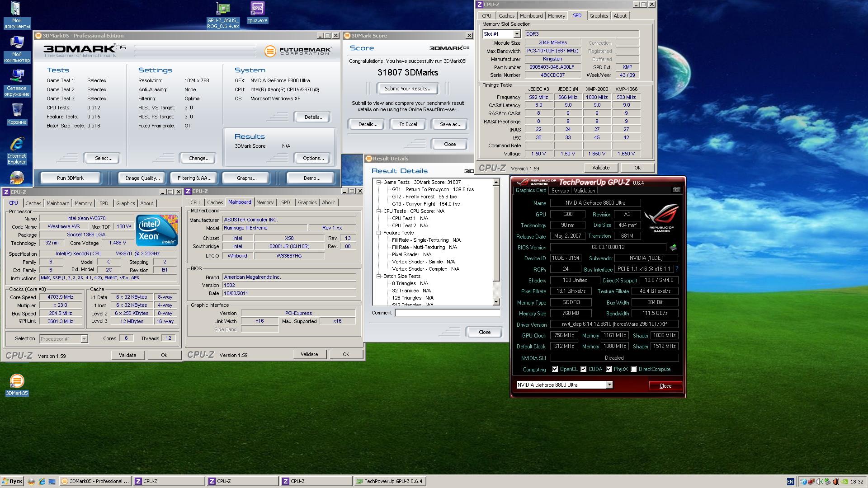Collapse the Batch Size Tests tree node
Viewport: 868px width, 488px height.
click(x=379, y=276)
